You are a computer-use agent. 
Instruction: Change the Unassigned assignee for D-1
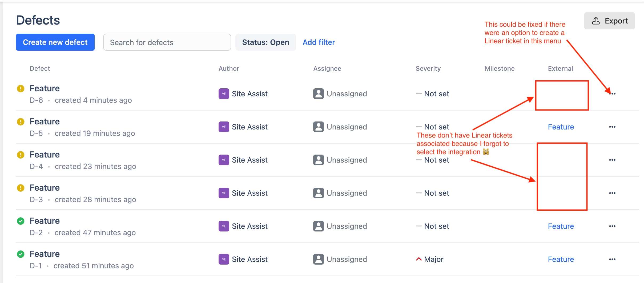(x=340, y=259)
